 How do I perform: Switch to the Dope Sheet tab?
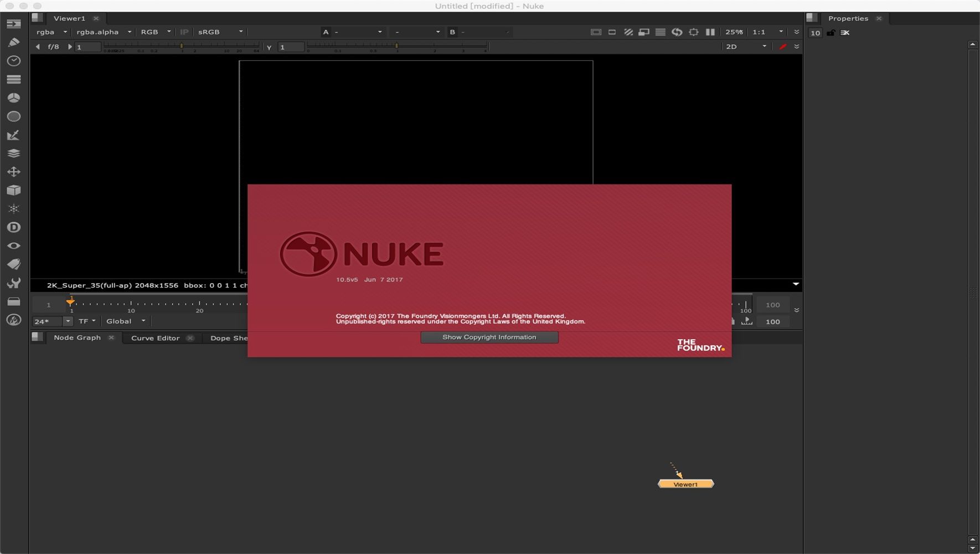[x=229, y=338]
